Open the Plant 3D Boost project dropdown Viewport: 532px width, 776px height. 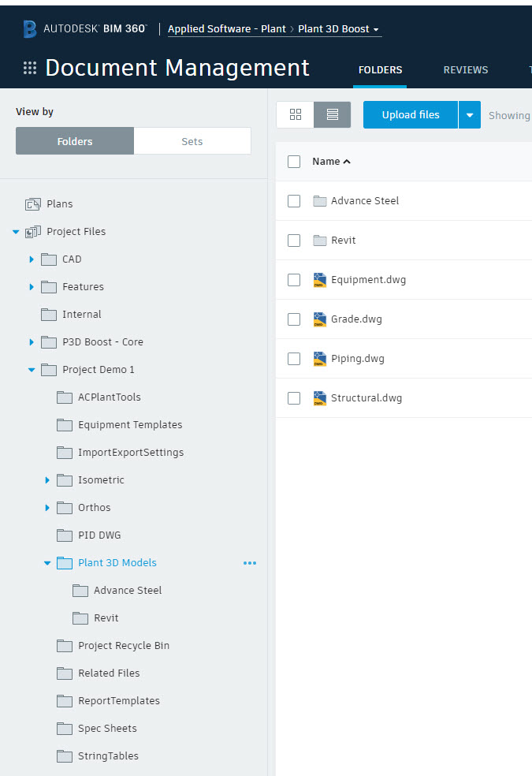[339, 29]
